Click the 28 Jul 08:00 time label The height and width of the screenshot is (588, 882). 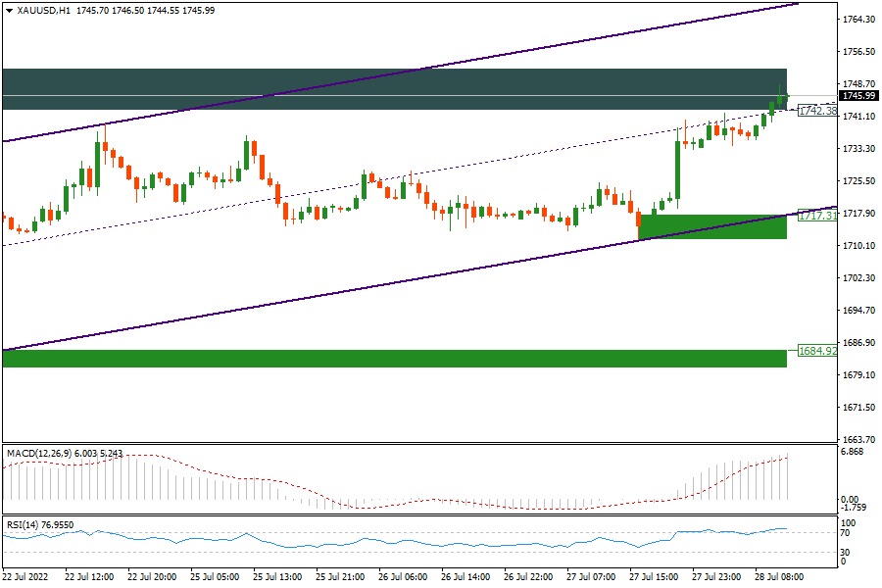point(782,577)
